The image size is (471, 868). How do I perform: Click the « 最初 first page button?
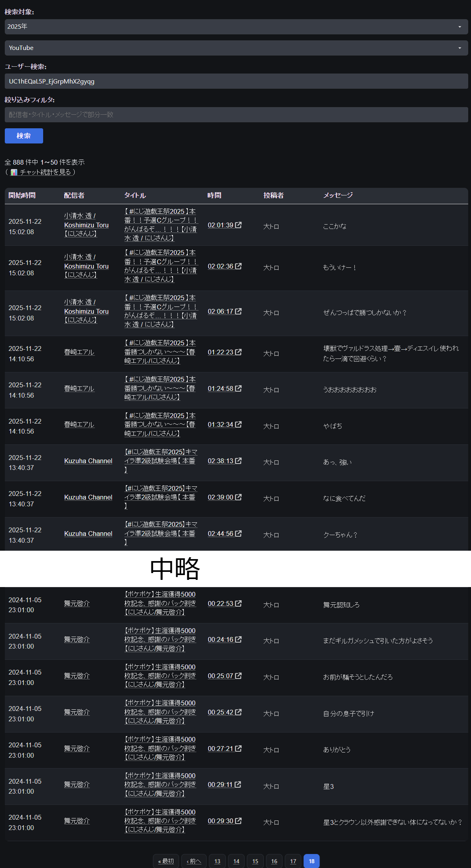tap(166, 861)
